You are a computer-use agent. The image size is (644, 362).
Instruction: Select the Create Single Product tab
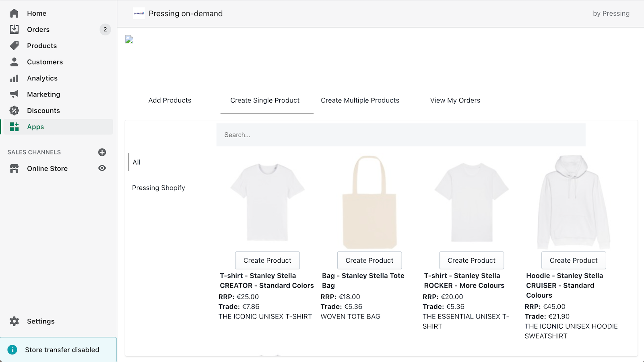(265, 100)
